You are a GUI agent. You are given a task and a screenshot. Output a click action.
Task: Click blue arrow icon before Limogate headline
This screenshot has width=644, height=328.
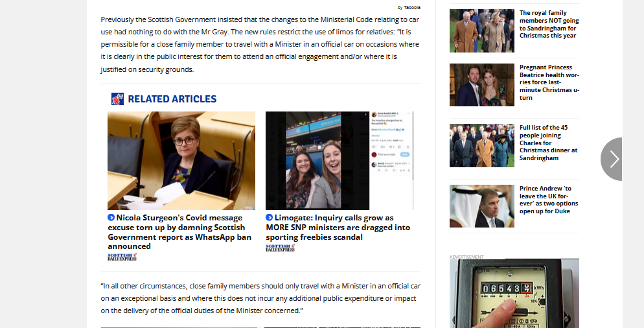click(269, 217)
